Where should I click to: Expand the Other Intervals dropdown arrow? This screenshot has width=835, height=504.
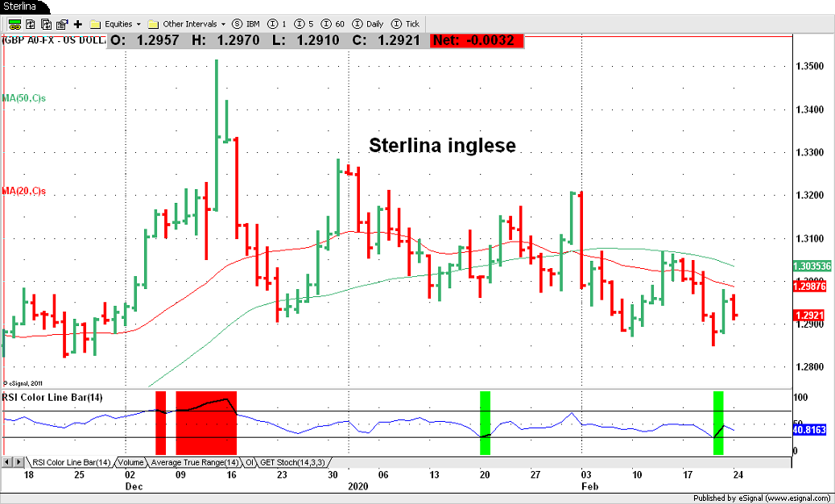[223, 24]
